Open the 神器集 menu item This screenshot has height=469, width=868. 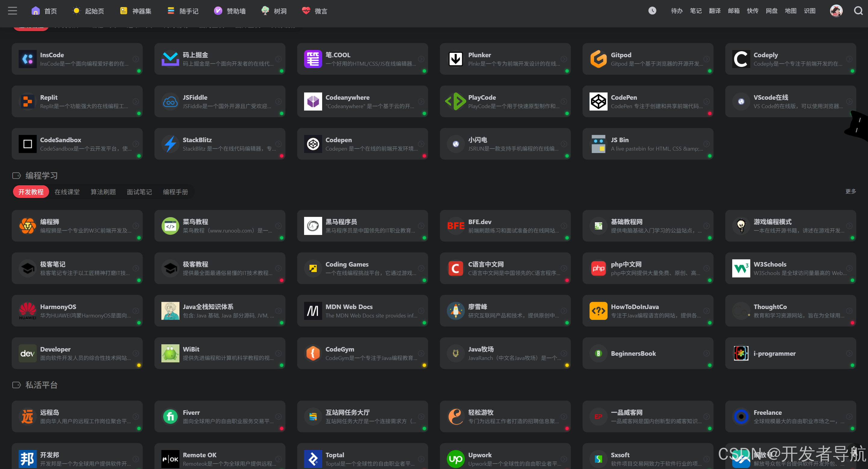[135, 11]
